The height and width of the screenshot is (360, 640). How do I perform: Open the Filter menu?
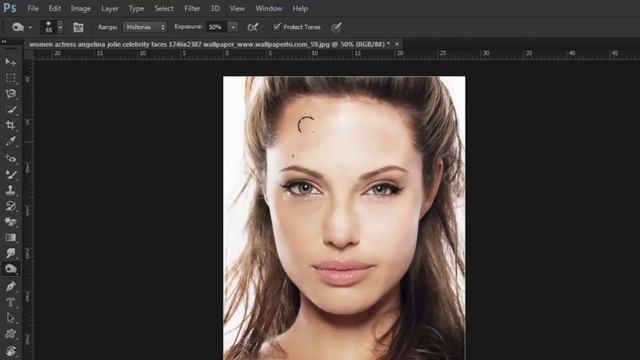[192, 9]
